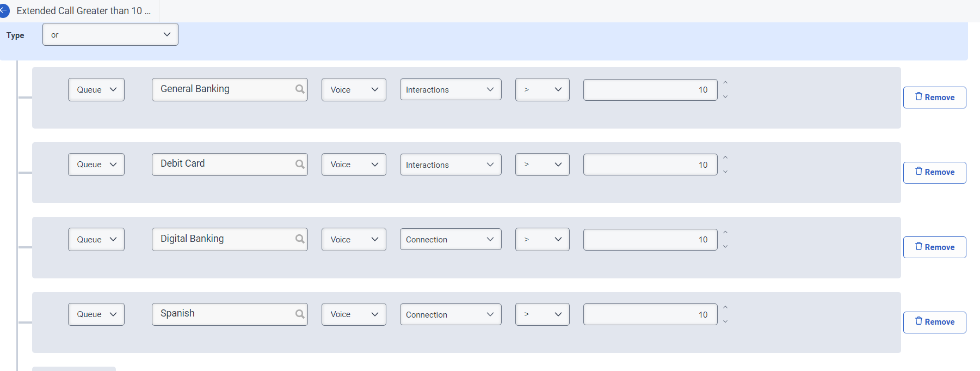Screen dimensions: 980x371
Task: Click the Digital Banking threshold number field
Action: 650,239
